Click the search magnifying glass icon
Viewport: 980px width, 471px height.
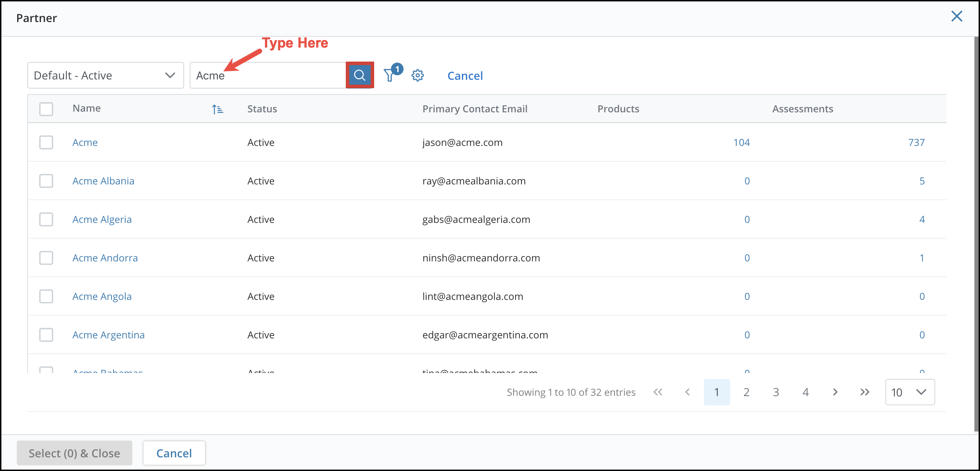click(x=359, y=75)
